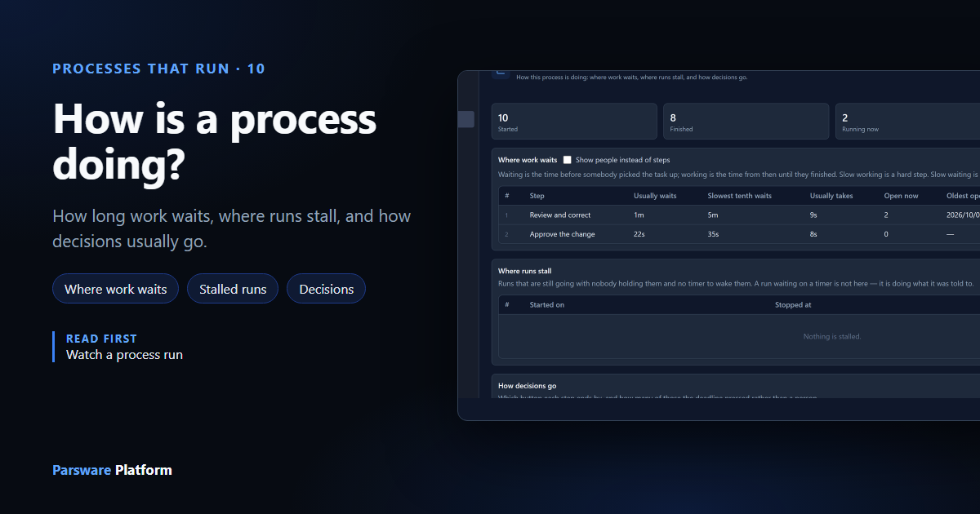This screenshot has width=980, height=514.
Task: Select the 'Decisions' pill
Action: click(327, 289)
